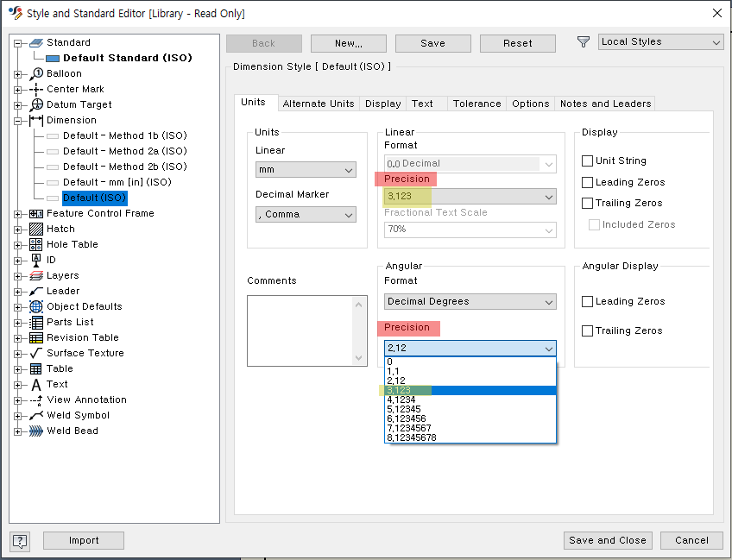The height and width of the screenshot is (560, 732).
Task: Open the Notes and Leaders tab
Action: point(605,104)
